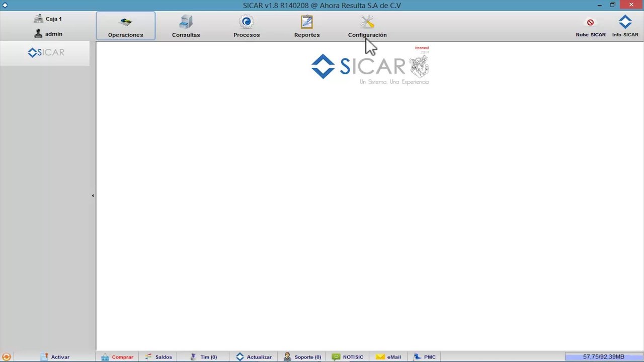Collapse the left sidebar with the arrow
The height and width of the screenshot is (362, 644).
(x=93, y=196)
